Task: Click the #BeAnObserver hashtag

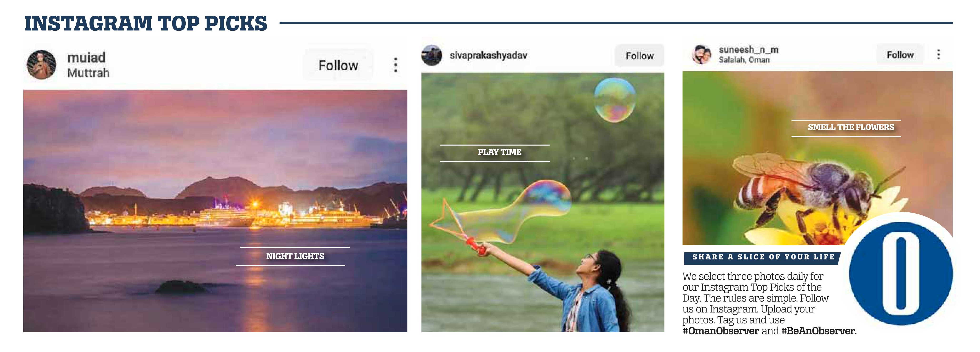Action: (x=819, y=331)
